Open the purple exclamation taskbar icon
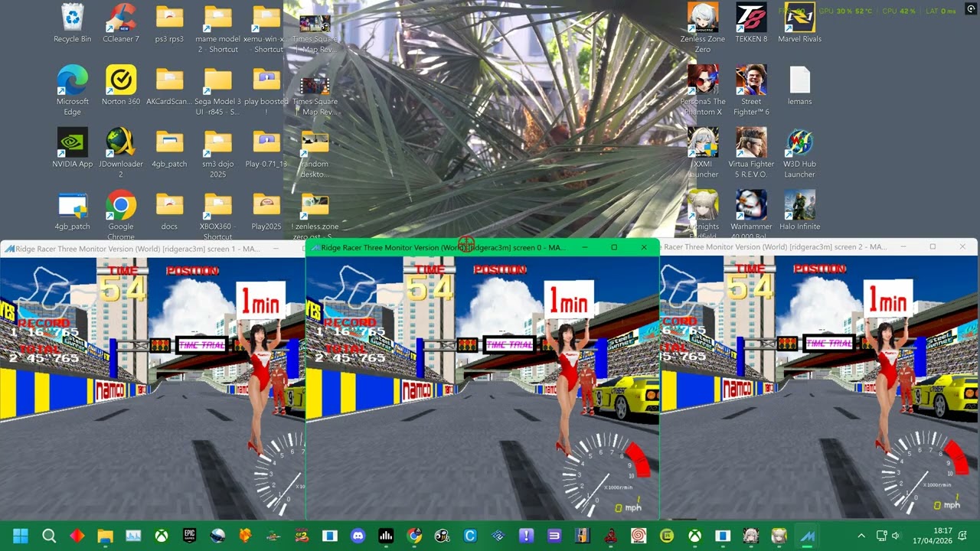 [526, 536]
